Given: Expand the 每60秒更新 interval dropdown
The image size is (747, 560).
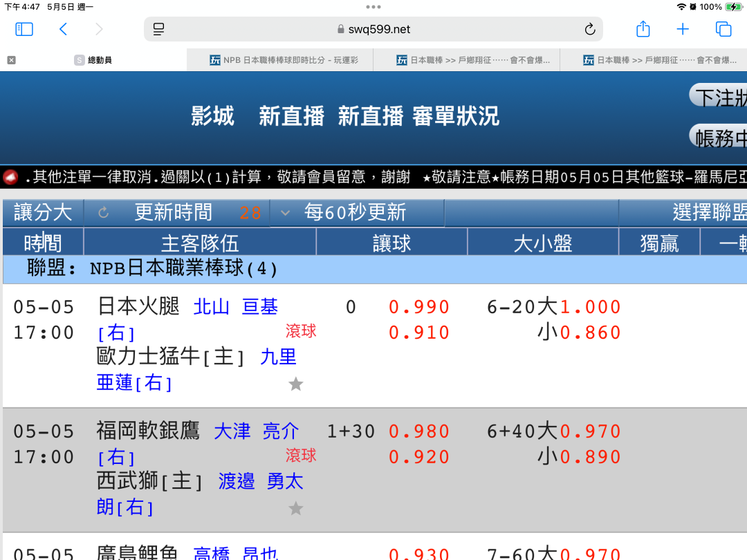Looking at the screenshot, I should pos(285,213).
